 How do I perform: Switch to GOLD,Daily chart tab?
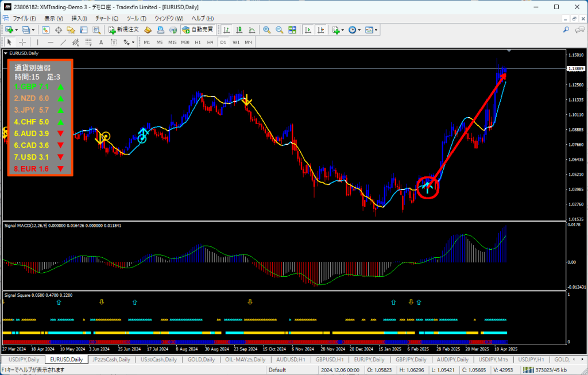(201, 359)
